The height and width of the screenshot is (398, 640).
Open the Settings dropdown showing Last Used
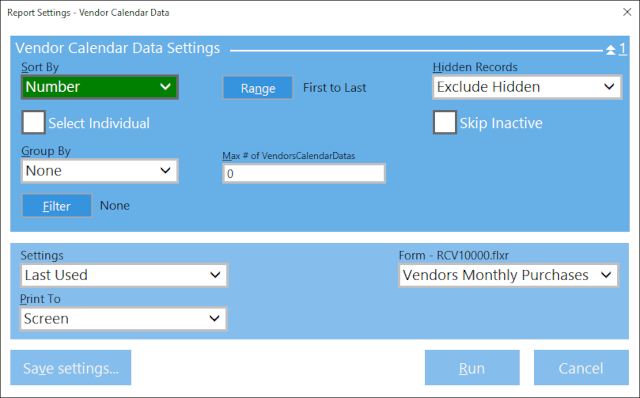124,275
